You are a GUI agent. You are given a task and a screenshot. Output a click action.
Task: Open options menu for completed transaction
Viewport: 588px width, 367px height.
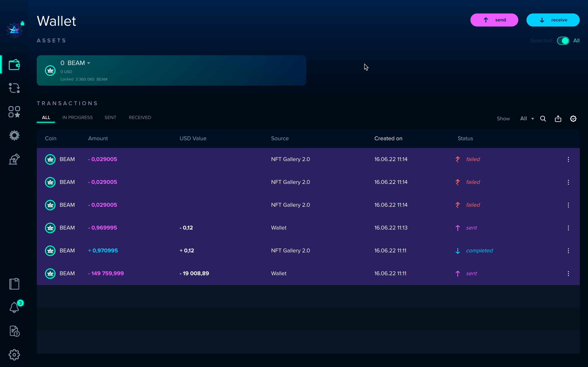568,251
